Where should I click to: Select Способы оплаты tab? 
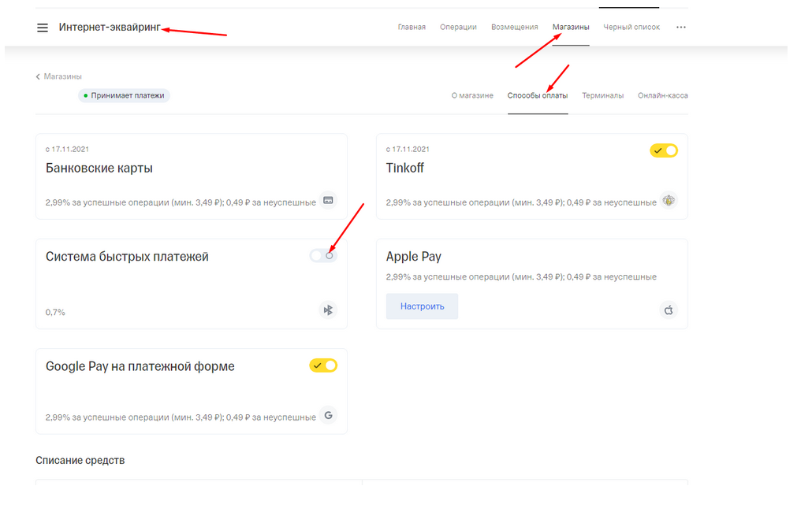pyautogui.click(x=538, y=95)
